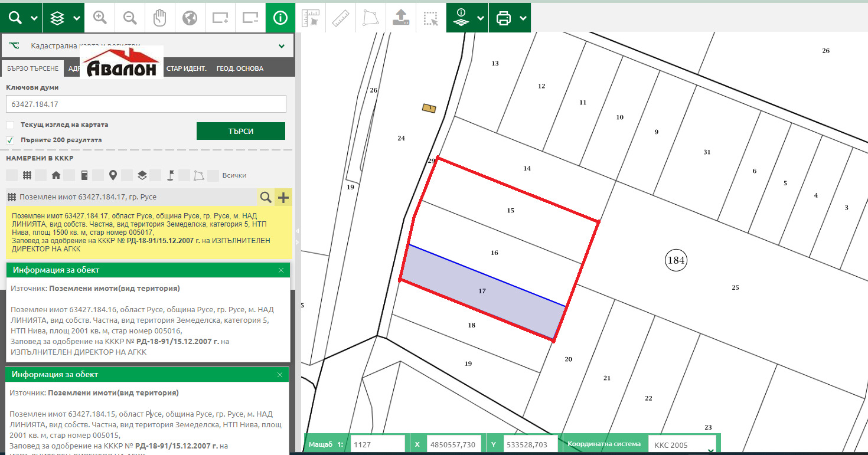Switch to the 'ГЕОД. ОСНОВА' tab
The image size is (868, 455).
point(240,68)
